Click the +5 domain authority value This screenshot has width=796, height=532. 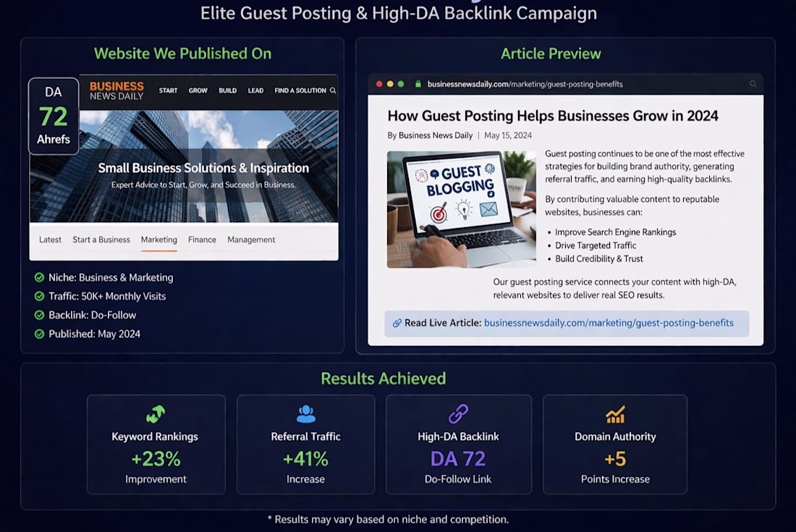click(615, 459)
